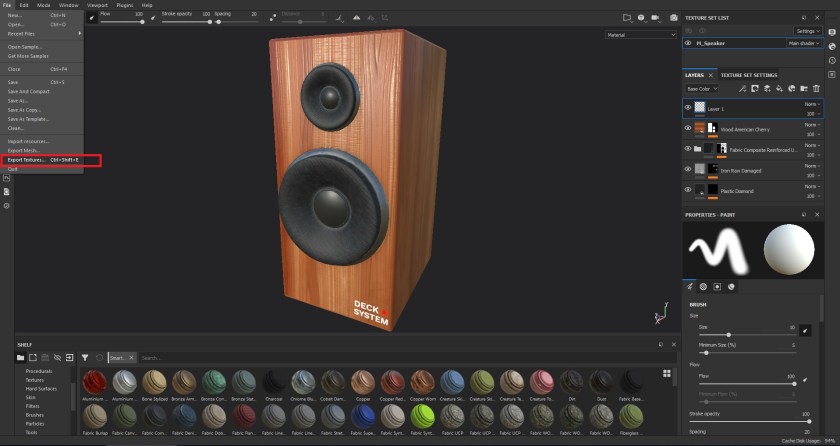The image size is (840, 446).
Task: Choose Import resources from File menu
Action: (43, 141)
